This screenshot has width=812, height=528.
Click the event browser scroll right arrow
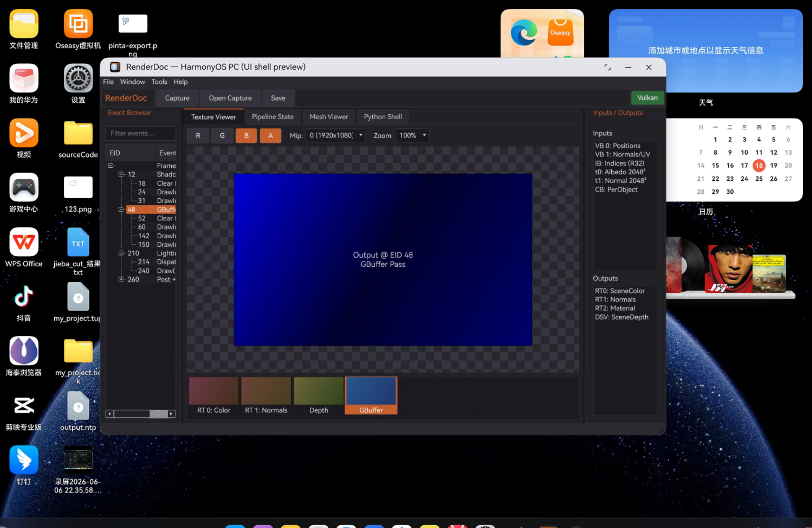(171, 414)
